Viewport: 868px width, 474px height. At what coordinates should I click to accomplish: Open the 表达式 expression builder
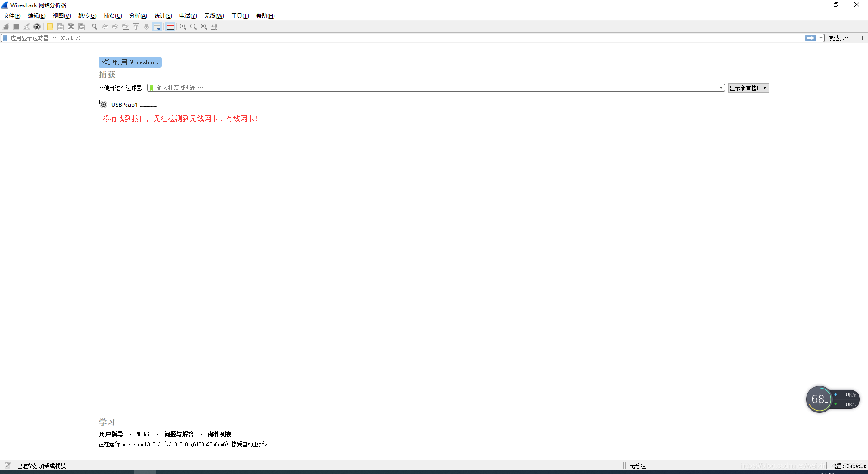pos(839,38)
